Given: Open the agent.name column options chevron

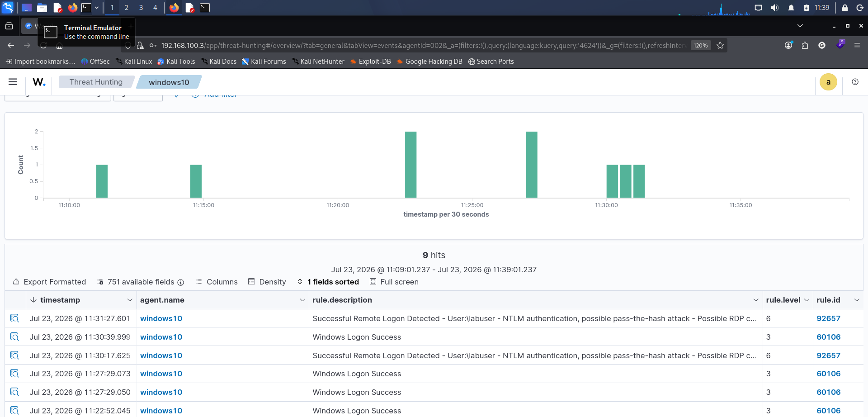Looking at the screenshot, I should coord(302,300).
